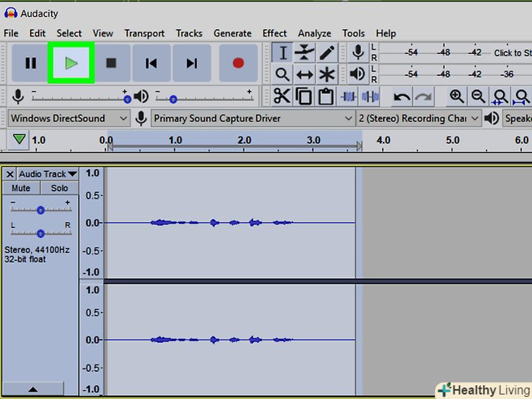Screen dimensions: 532x399
Task: Start recording with the red Record button
Action: pyautogui.click(x=238, y=63)
